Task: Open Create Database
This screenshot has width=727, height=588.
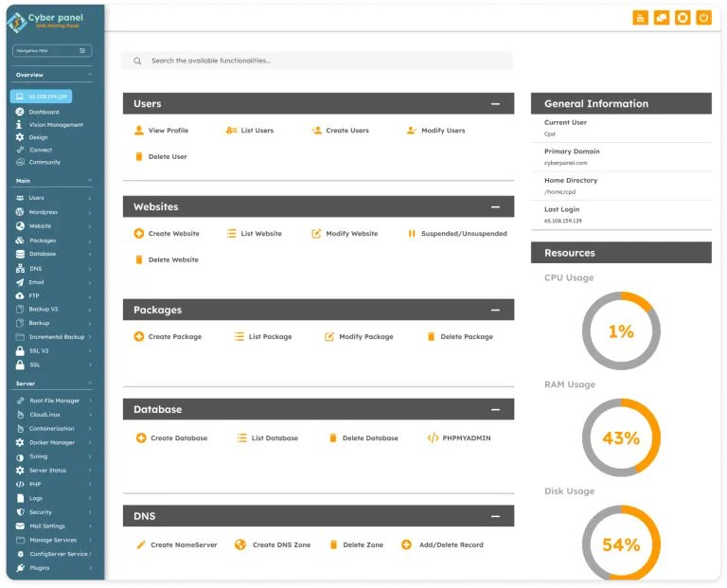Action: pos(171,437)
